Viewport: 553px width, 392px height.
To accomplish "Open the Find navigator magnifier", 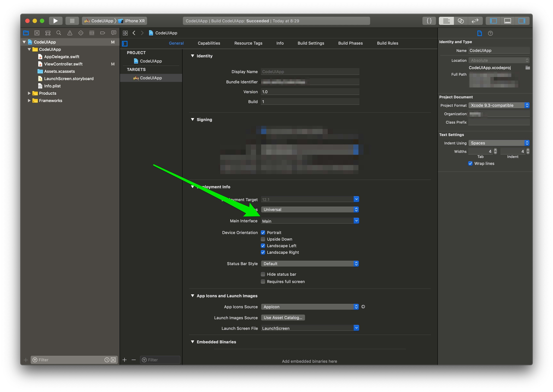I will coord(59,33).
